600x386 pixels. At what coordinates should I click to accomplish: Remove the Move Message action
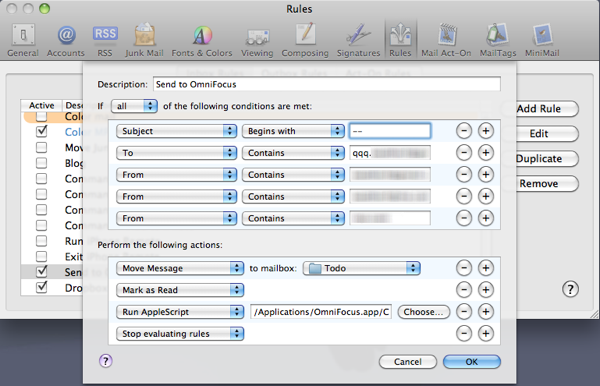[464, 268]
